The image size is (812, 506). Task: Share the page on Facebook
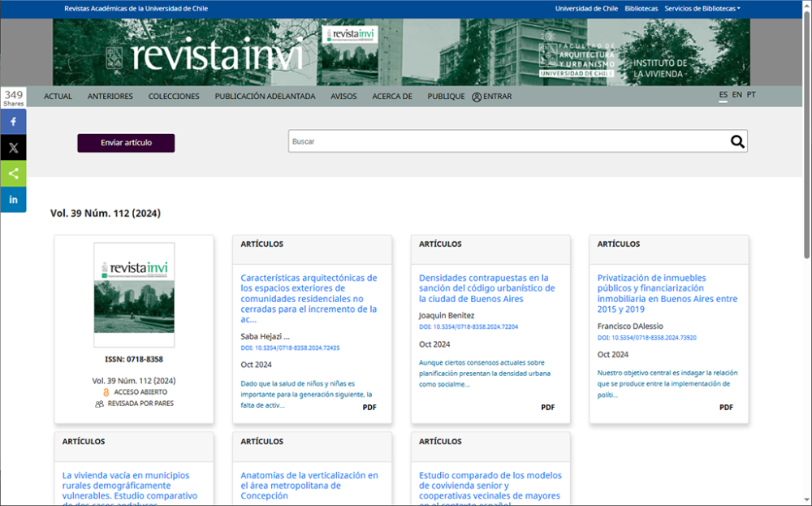click(x=13, y=121)
